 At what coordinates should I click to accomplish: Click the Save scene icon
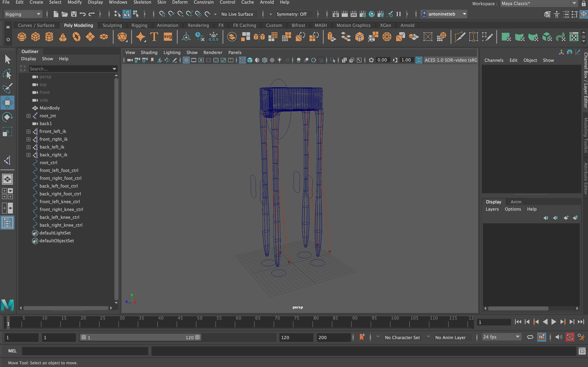(x=74, y=14)
